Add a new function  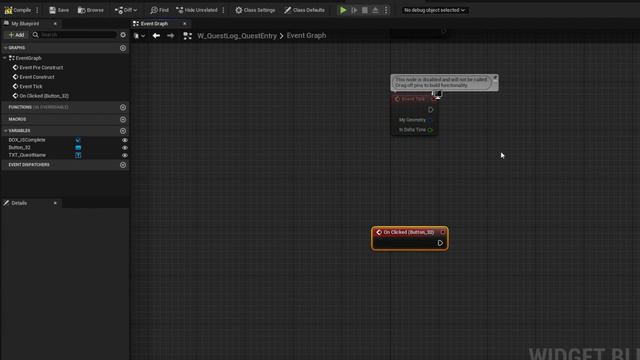coord(123,107)
